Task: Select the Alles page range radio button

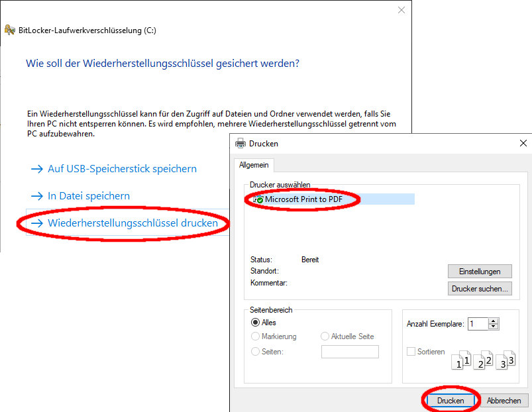Action: click(255, 323)
